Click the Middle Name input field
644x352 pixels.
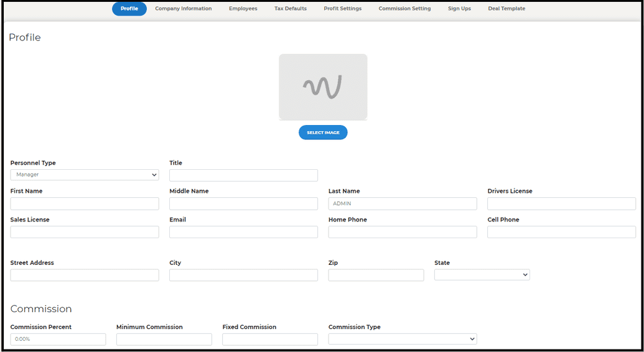click(x=243, y=203)
